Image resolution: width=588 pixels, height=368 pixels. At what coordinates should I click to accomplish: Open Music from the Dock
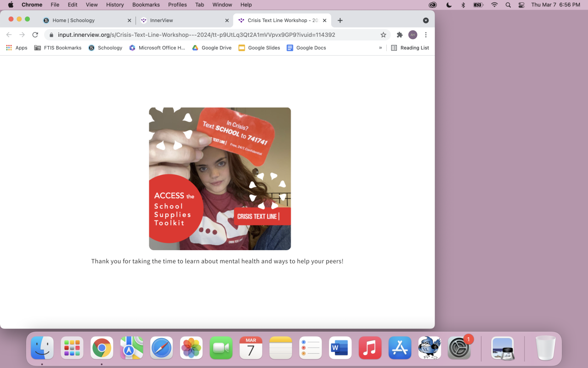point(370,348)
